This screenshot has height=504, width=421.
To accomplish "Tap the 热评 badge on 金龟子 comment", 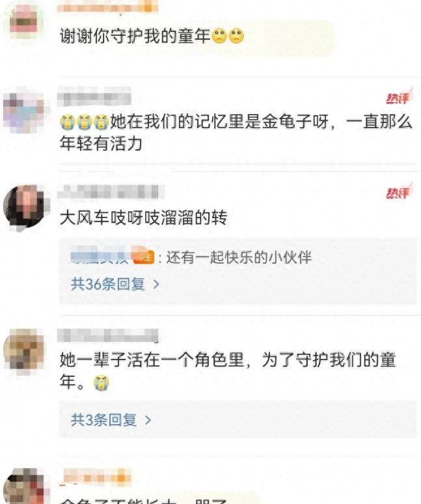I will coord(398,98).
